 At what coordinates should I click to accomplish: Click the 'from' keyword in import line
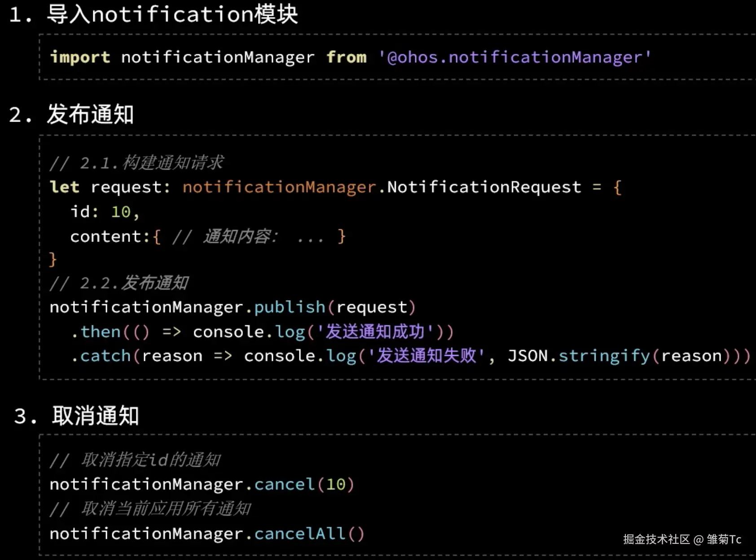[346, 57]
